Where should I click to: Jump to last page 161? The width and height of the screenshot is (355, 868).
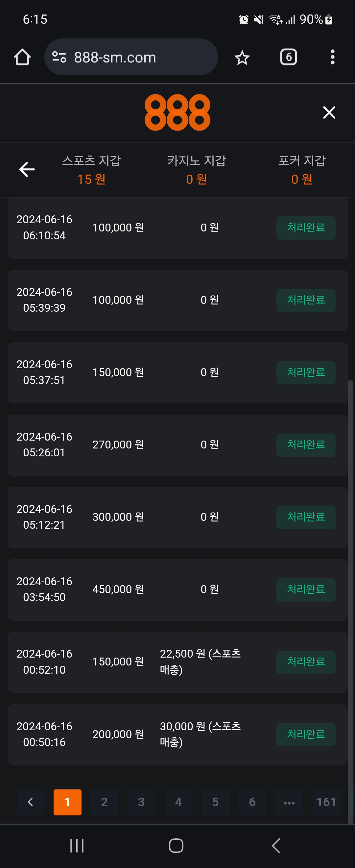pos(326,802)
